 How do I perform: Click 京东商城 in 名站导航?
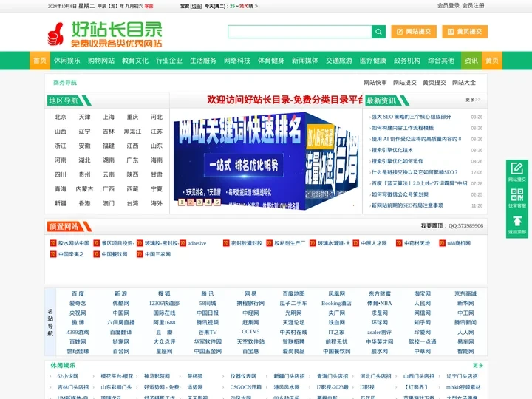pyautogui.click(x=465, y=294)
